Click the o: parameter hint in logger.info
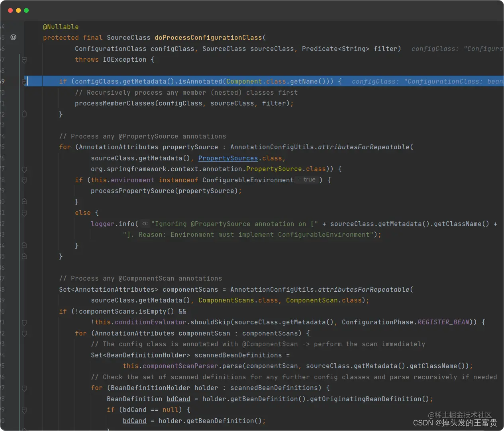504x431 pixels. [x=145, y=224]
